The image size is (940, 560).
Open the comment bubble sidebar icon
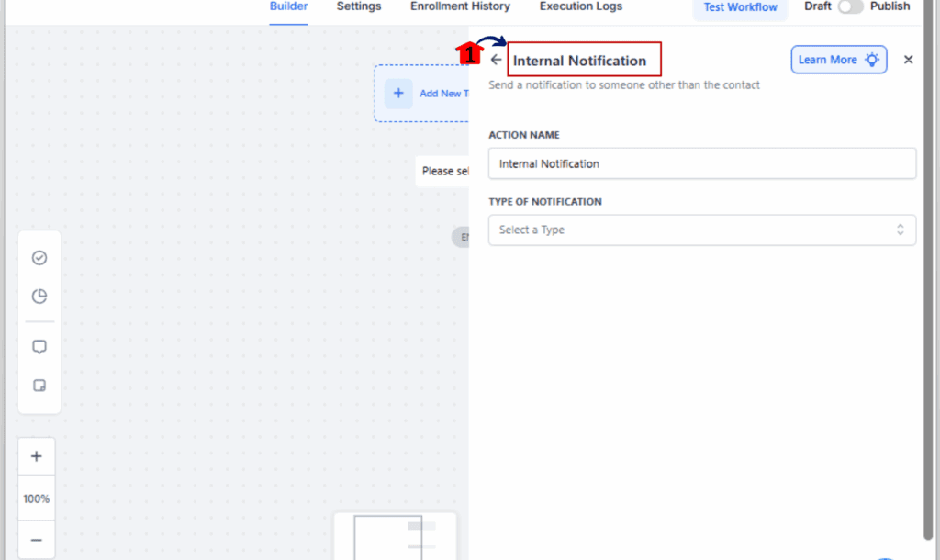(39, 346)
